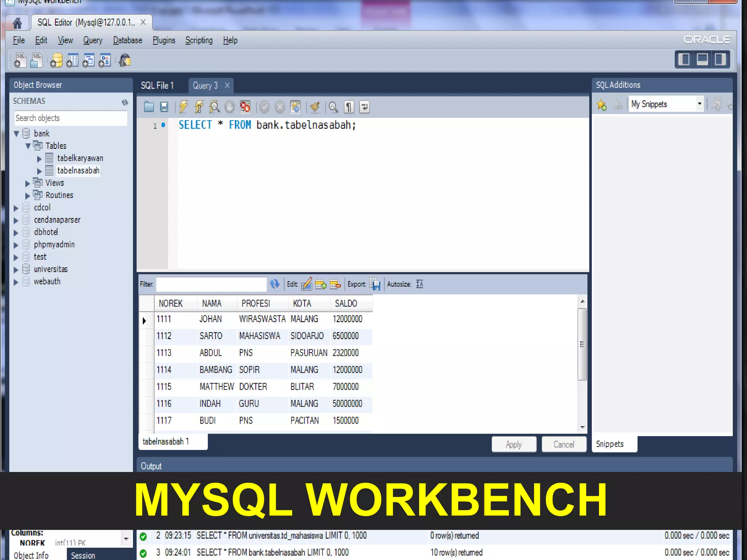747x560 pixels.
Task: Collapse the Tables node
Action: pyautogui.click(x=28, y=146)
